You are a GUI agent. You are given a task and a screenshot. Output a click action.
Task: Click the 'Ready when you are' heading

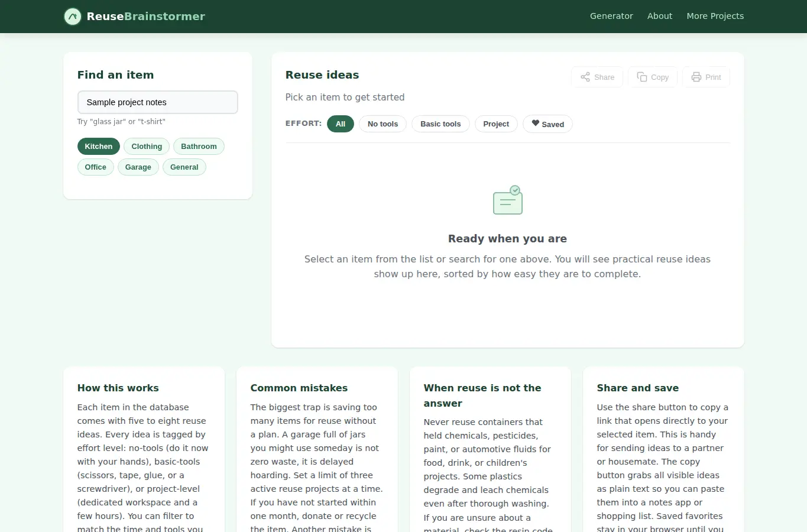point(507,239)
